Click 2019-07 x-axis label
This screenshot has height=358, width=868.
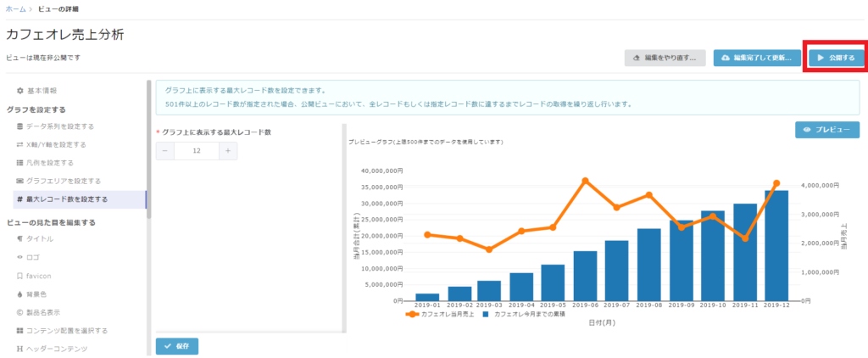(x=616, y=305)
